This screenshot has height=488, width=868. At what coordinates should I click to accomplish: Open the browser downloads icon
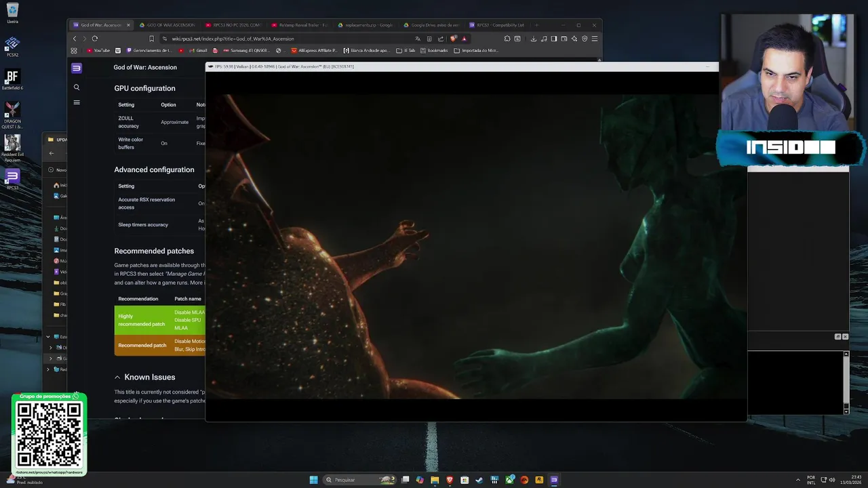click(x=533, y=39)
